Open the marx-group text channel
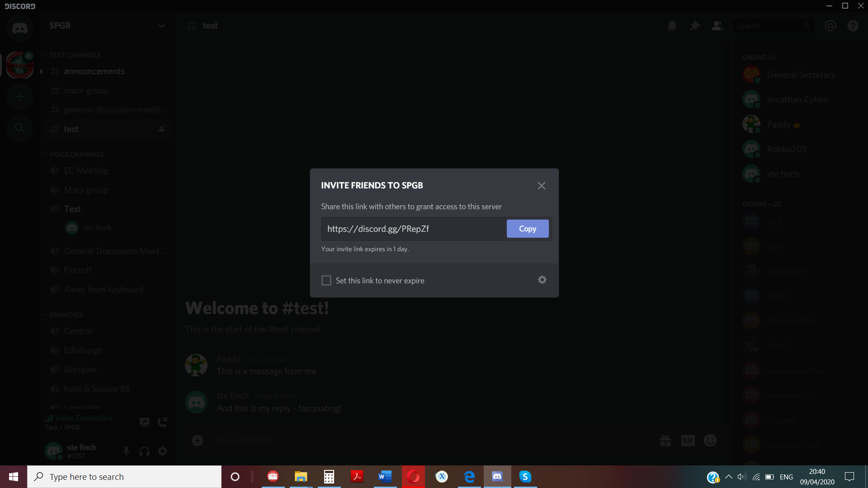This screenshot has height=488, width=868. (x=107, y=91)
